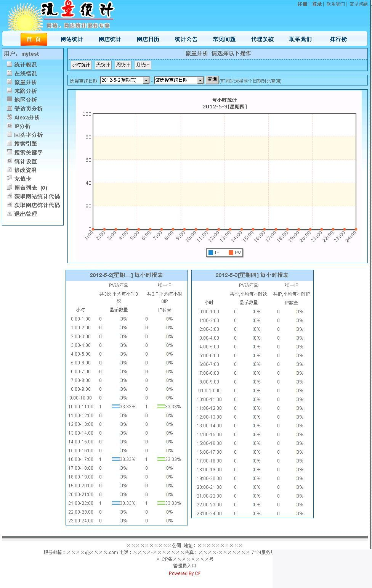Select the 搜索引擎 search engine icon
The width and height of the screenshot is (372, 588).
(x=9, y=144)
